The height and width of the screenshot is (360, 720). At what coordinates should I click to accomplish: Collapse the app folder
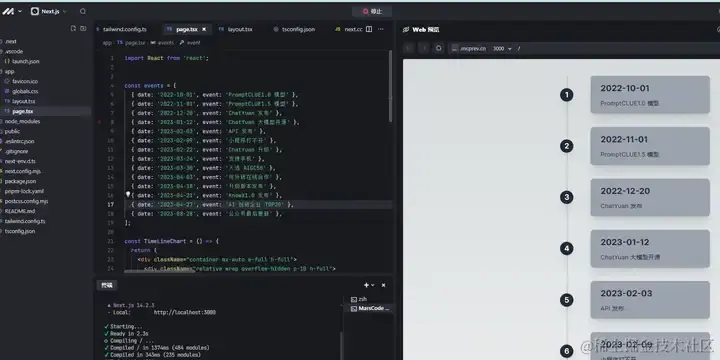tap(9, 72)
